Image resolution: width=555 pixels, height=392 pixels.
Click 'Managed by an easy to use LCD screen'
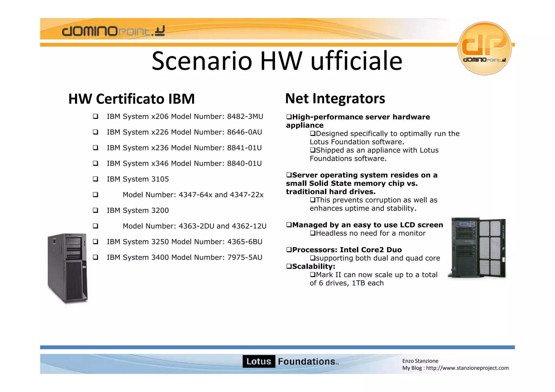coord(368,225)
